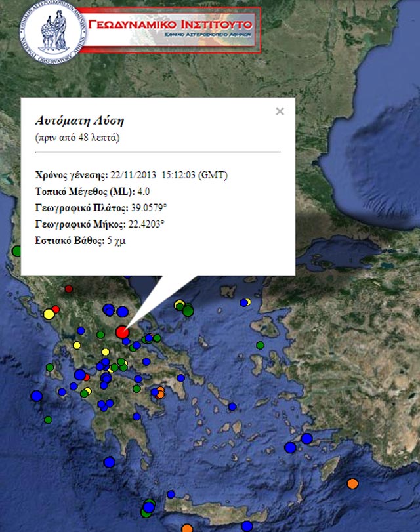Click the large blue marker south of Peloponnese
The image size is (420, 532).
[109, 462]
